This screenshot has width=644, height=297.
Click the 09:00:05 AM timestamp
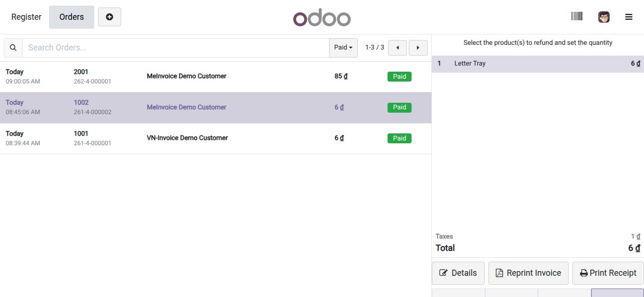[23, 82]
